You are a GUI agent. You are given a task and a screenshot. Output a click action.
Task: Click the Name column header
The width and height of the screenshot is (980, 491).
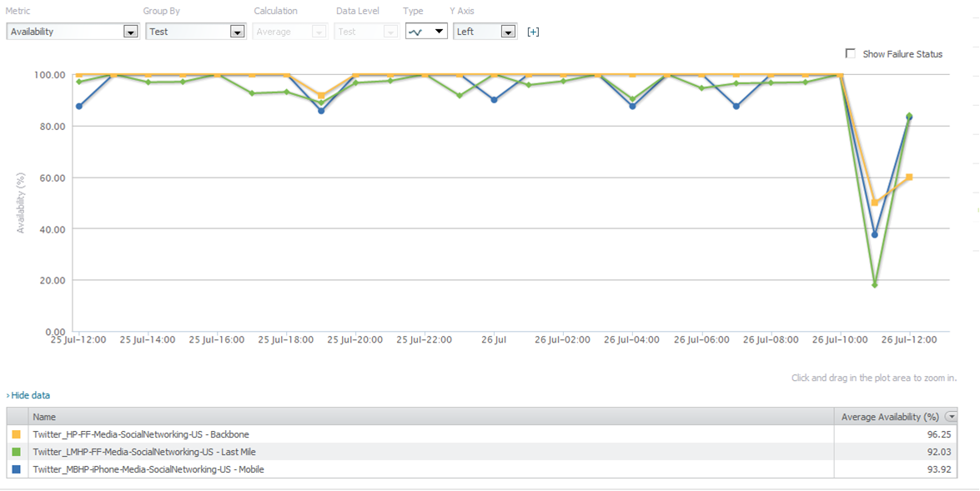pos(45,417)
